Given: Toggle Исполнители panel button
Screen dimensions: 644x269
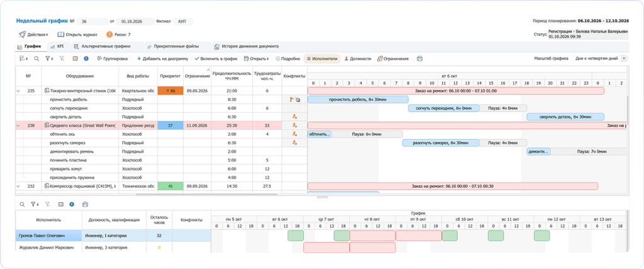Looking at the screenshot, I should [x=323, y=59].
